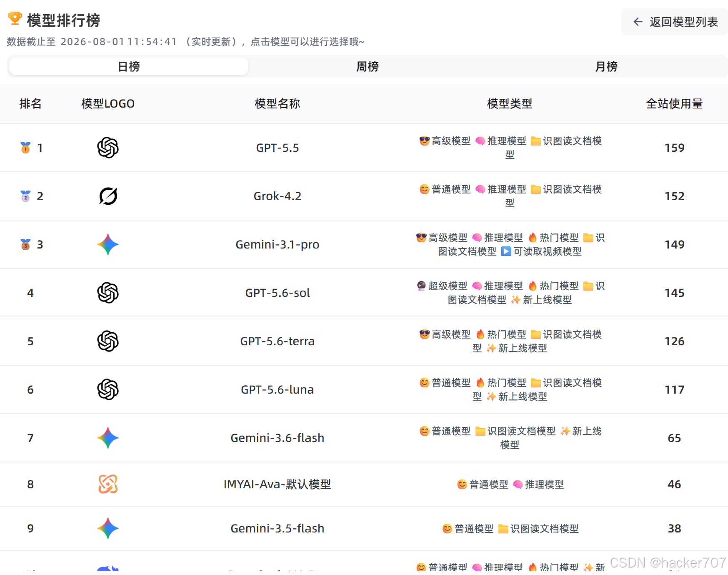Select the GPT-5.6-terra model name
728x575 pixels.
coord(278,341)
